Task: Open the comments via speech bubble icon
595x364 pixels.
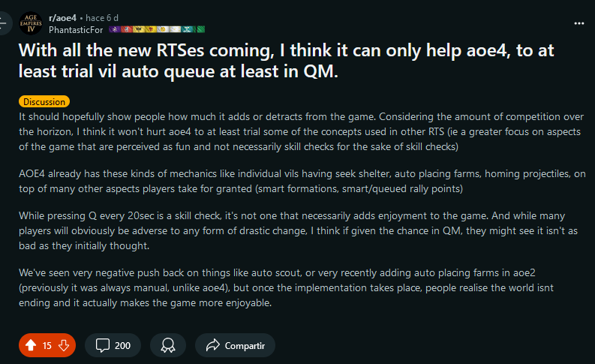Action: (x=103, y=345)
